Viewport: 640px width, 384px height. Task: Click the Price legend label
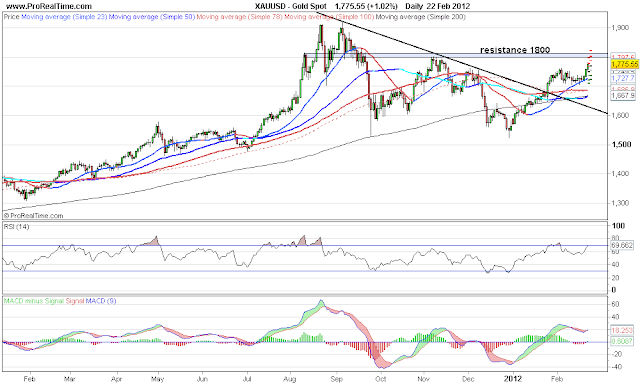(11, 17)
